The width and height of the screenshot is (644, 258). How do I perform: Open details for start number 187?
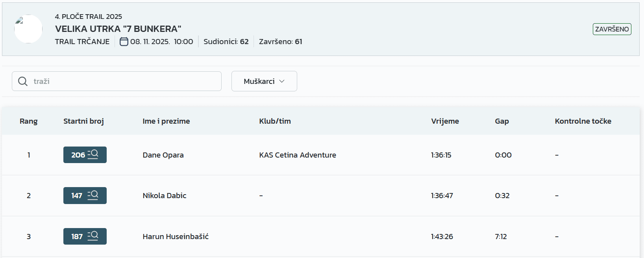[85, 236]
